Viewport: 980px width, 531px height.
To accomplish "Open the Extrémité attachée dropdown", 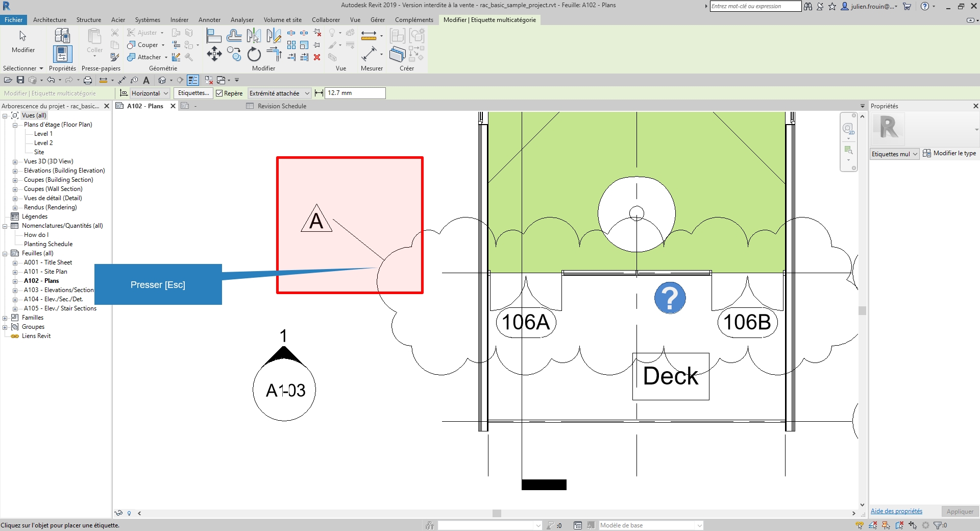I will pos(279,93).
